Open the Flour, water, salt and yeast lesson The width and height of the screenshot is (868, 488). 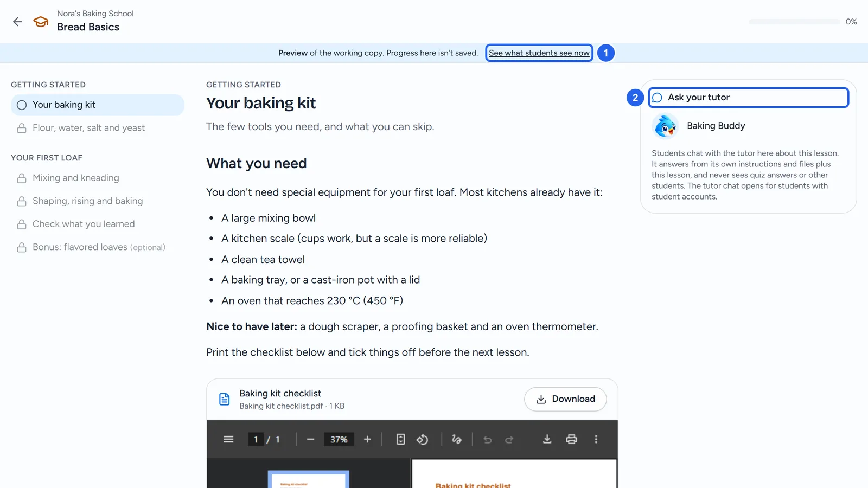point(98,128)
